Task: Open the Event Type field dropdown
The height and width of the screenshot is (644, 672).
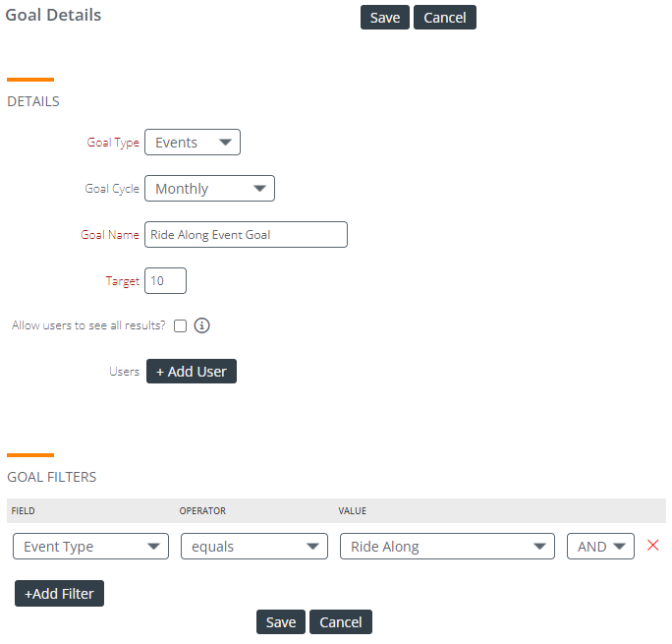Action: click(x=90, y=547)
